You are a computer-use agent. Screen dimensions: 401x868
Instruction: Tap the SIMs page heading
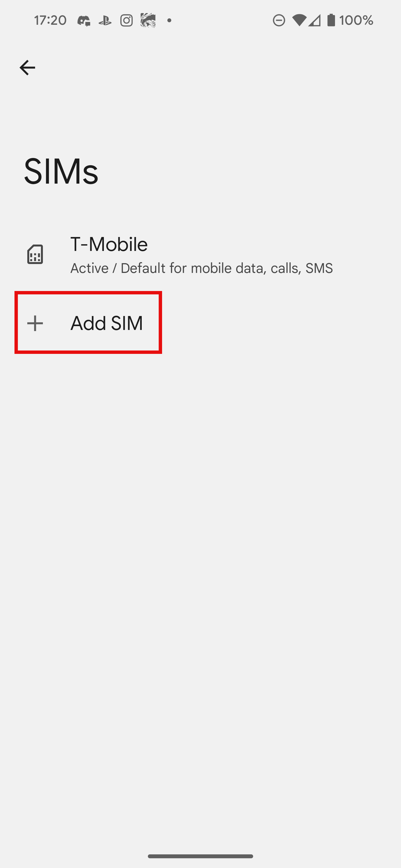click(x=61, y=172)
